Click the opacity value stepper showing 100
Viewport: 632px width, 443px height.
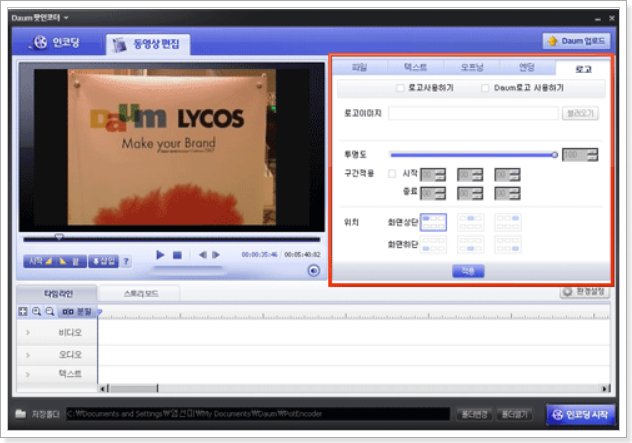coord(580,155)
